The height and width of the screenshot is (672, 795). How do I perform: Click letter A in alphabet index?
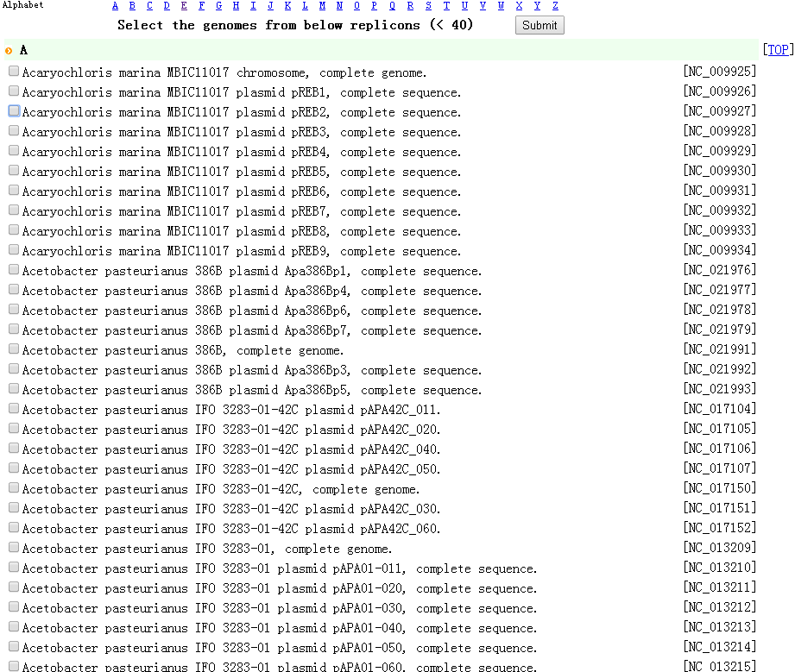[116, 6]
